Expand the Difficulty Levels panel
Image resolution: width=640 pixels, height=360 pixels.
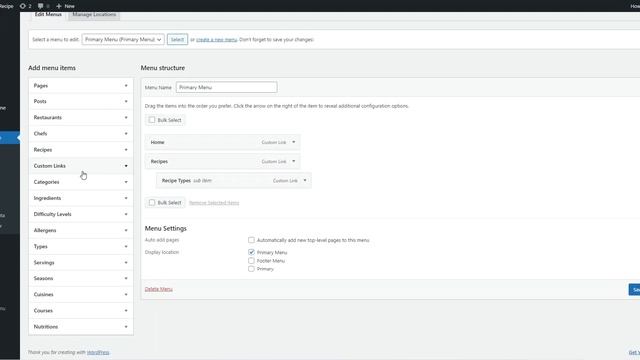[x=81, y=214]
